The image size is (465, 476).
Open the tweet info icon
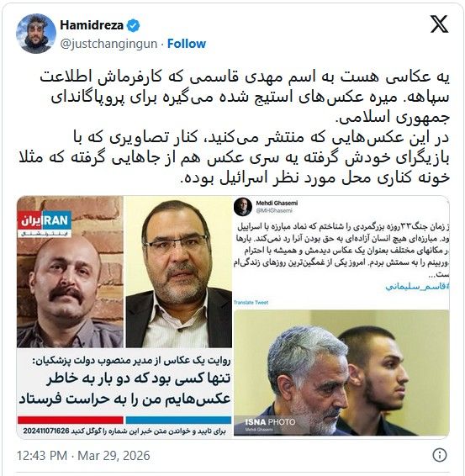pos(439,455)
